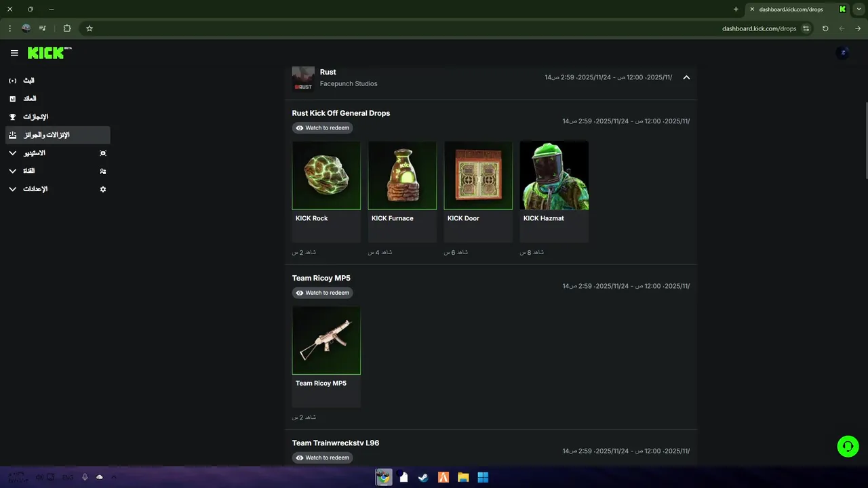Open the orange A app on taskbar
This screenshot has height=488, width=868.
(443, 477)
